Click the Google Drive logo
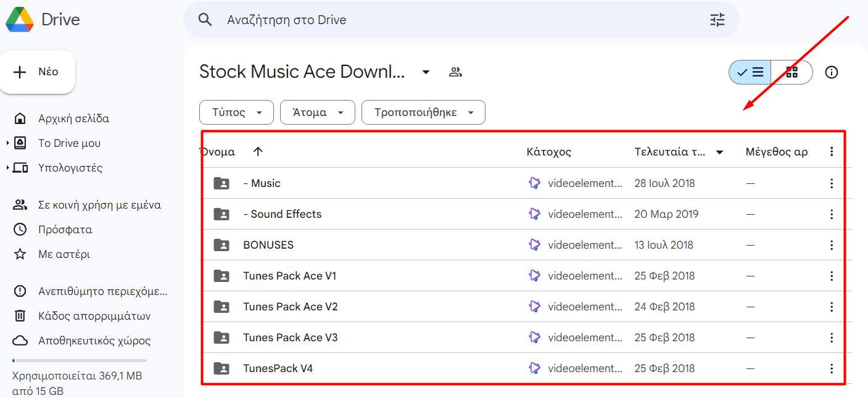This screenshot has height=398, width=868. pyautogui.click(x=20, y=20)
